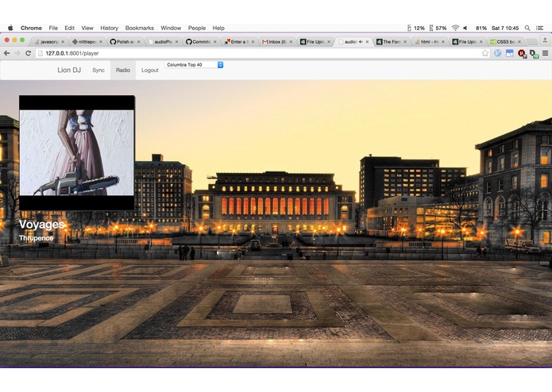Viewport: 552px width, 392px height.
Task: Open the History menu
Action: click(109, 28)
